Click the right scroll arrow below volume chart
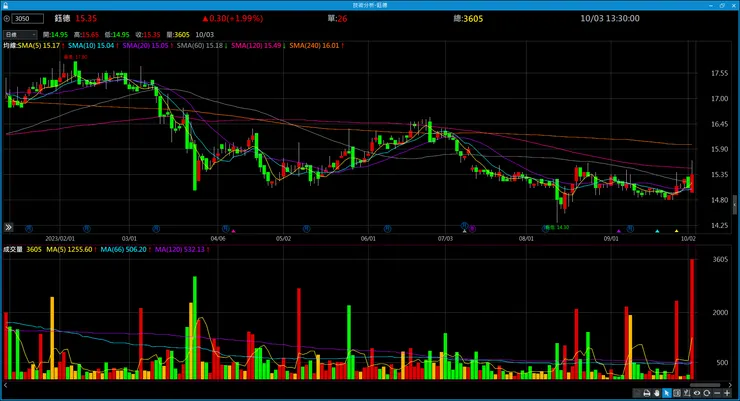 coord(731,385)
